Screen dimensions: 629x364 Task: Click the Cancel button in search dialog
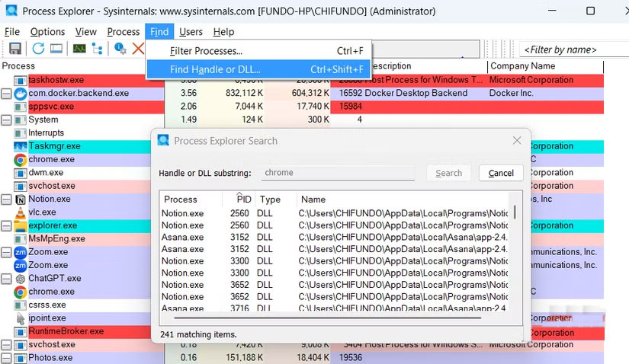501,173
